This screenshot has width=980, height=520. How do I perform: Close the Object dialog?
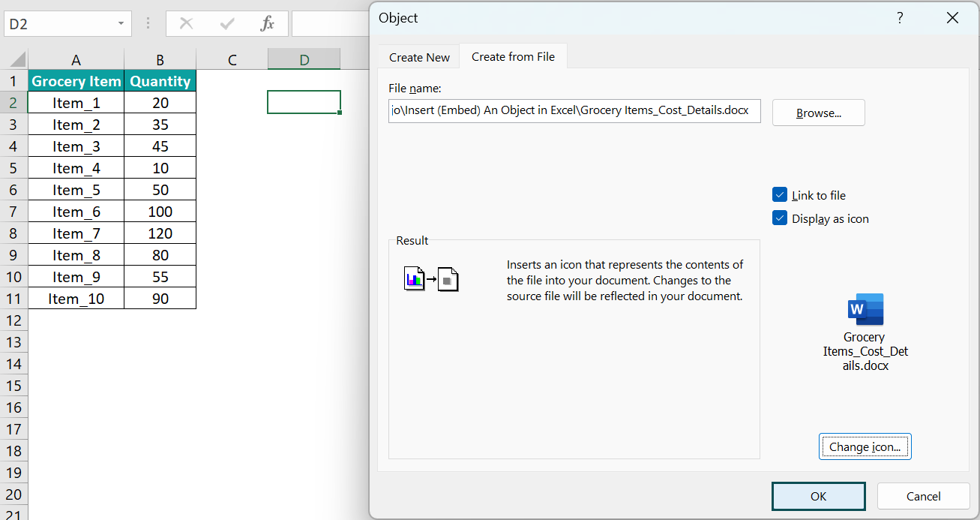pos(952,18)
